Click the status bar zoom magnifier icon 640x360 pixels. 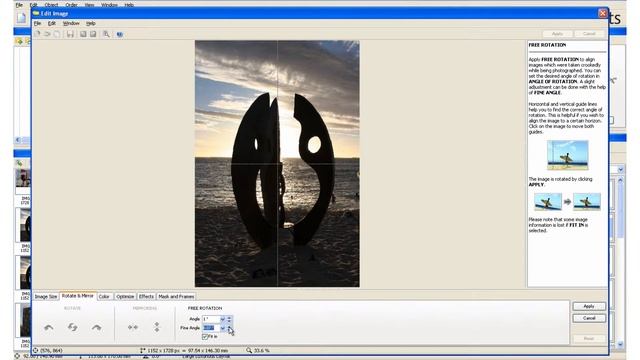click(249, 350)
